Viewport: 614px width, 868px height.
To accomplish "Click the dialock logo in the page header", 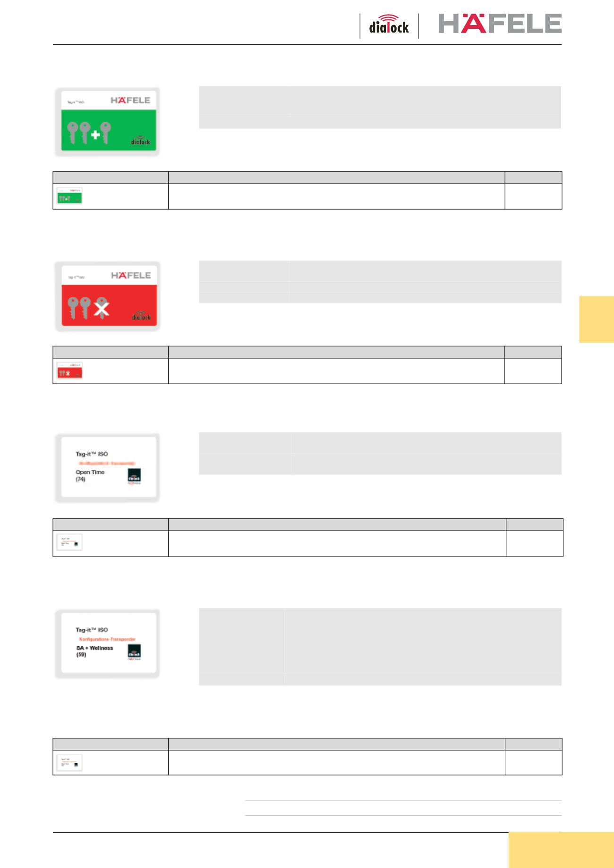I will tap(389, 25).
